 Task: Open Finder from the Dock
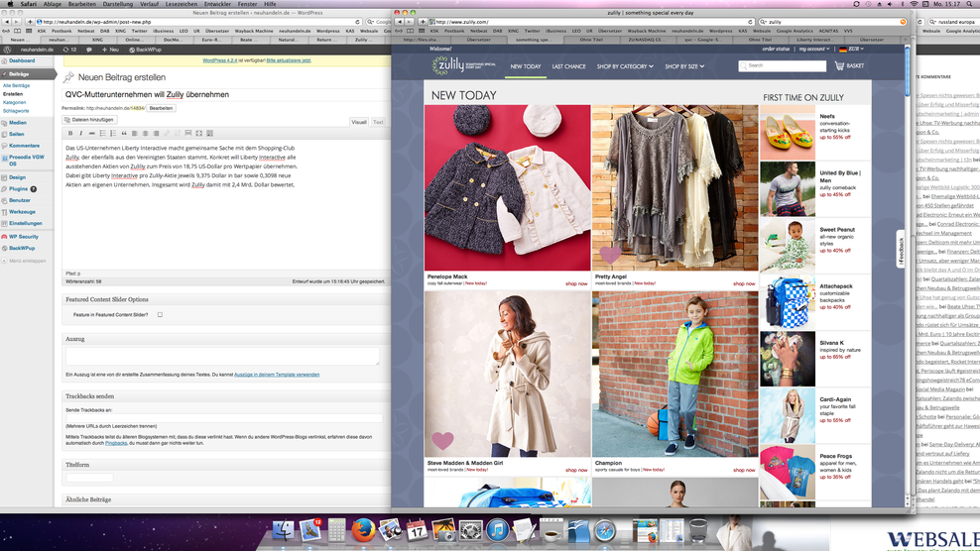[283, 530]
